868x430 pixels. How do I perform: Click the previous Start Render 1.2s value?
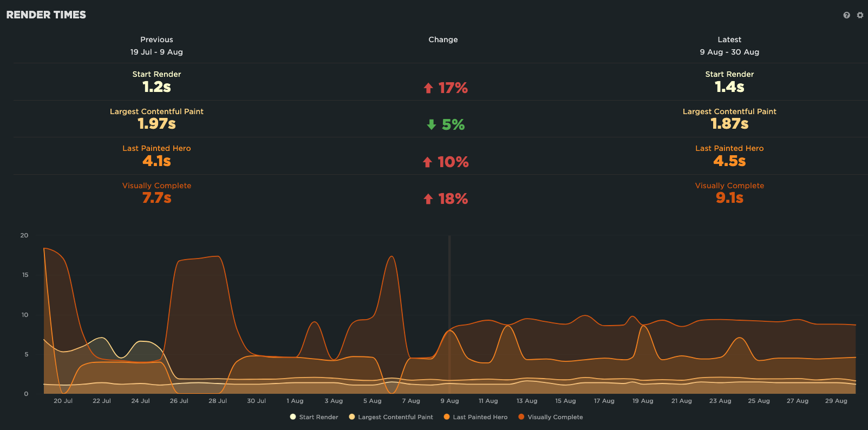(x=156, y=87)
